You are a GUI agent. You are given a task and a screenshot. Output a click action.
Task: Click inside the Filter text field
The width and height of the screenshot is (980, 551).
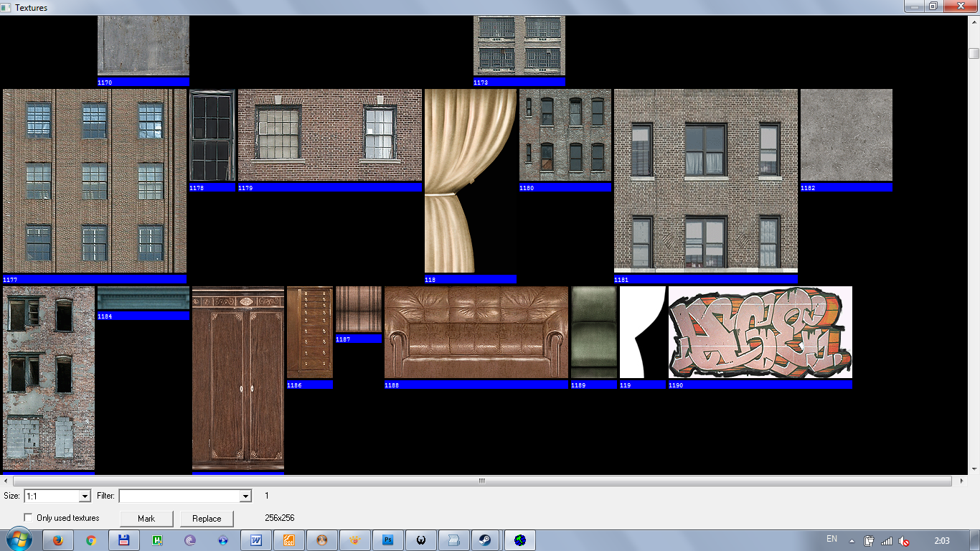[x=179, y=496]
